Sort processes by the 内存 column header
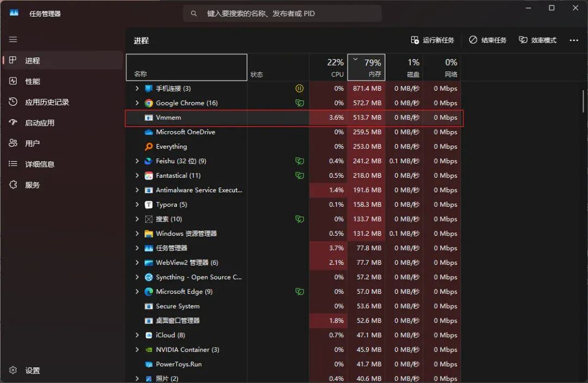This screenshot has width=588, height=383. coord(366,67)
